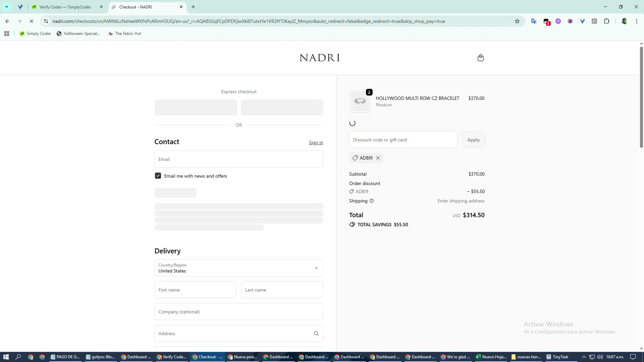
Task: Open the extension with the red 2 badge
Action: (x=546, y=21)
